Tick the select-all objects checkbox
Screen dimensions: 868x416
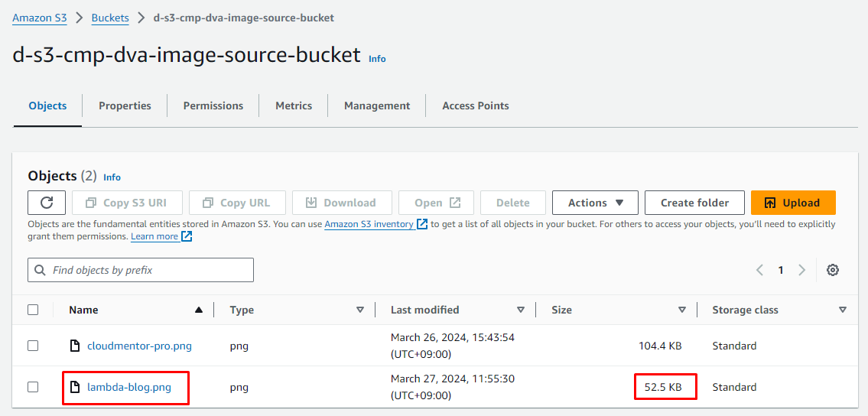pyautogui.click(x=33, y=310)
